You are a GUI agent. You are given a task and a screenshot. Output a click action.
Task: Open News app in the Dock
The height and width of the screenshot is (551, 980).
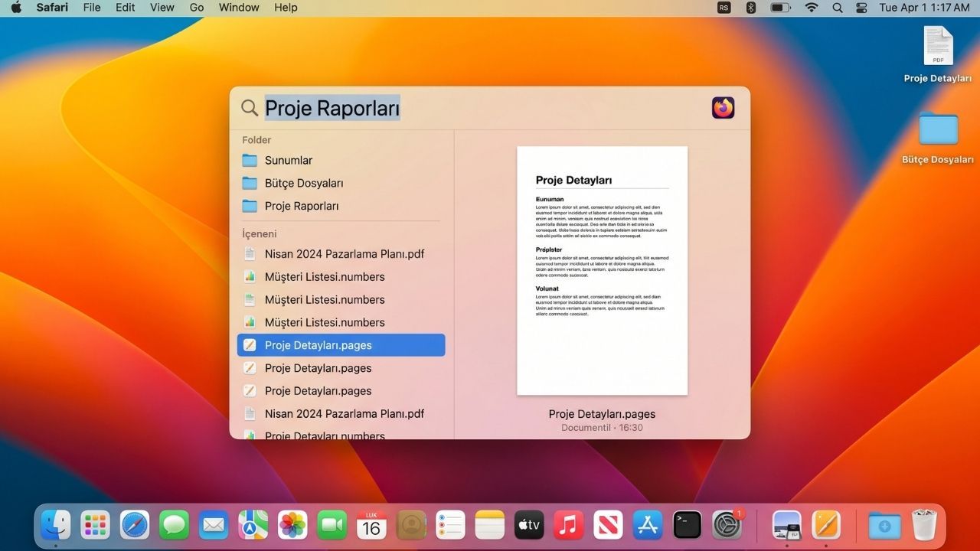[609, 525]
